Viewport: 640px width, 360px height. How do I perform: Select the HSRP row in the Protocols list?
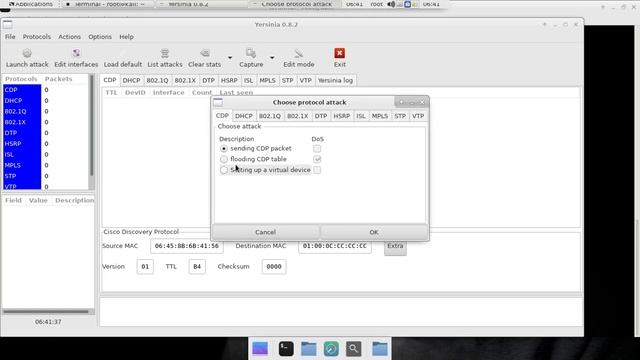(45, 144)
